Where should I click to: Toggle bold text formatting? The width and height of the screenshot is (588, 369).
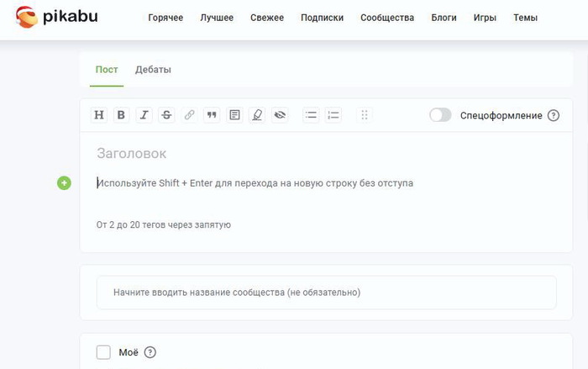coord(122,115)
